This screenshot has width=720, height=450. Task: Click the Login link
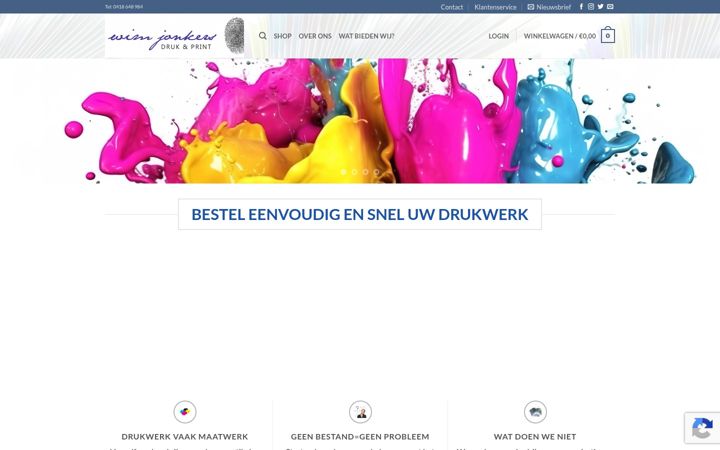click(x=499, y=36)
